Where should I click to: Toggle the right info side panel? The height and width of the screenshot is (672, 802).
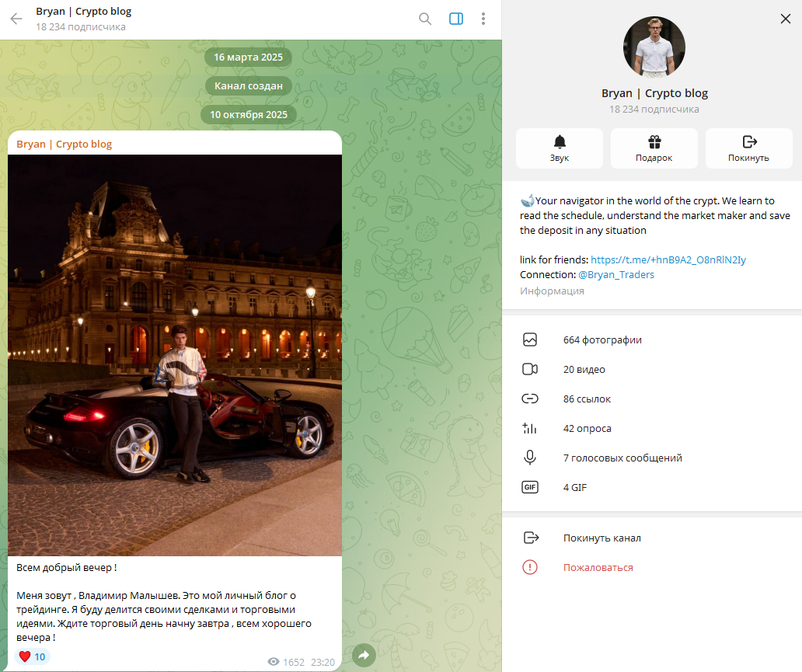point(456,19)
